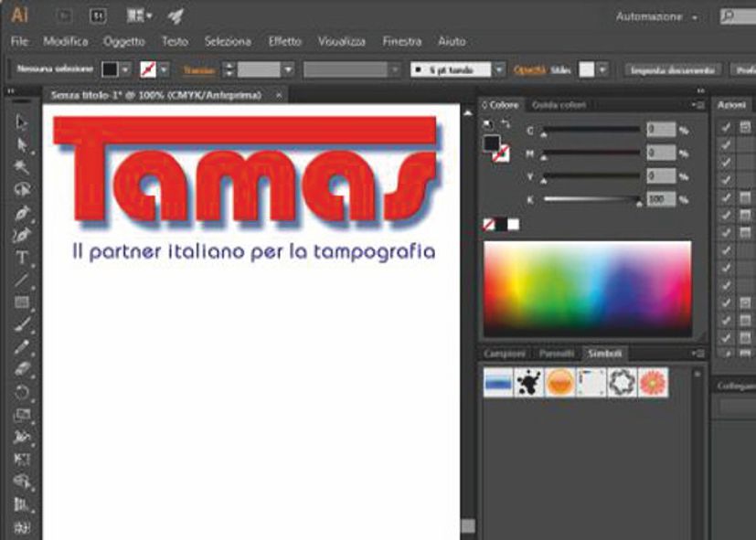This screenshot has width=756, height=540.
Task: Open the File menu
Action: [x=19, y=41]
